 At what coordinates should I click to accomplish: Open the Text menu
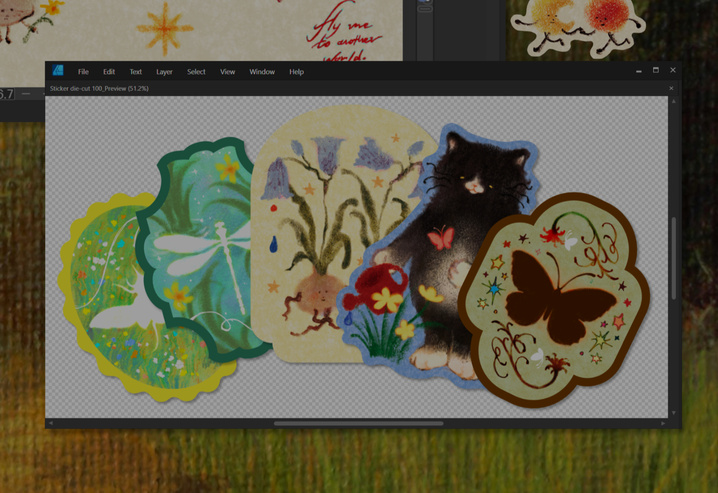[135, 72]
